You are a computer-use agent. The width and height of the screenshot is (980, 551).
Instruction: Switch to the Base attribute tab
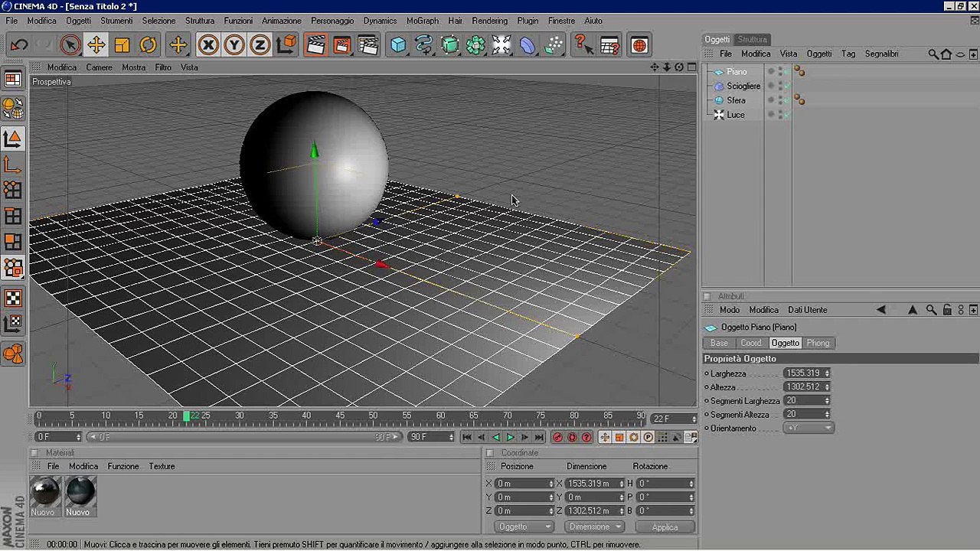[719, 343]
